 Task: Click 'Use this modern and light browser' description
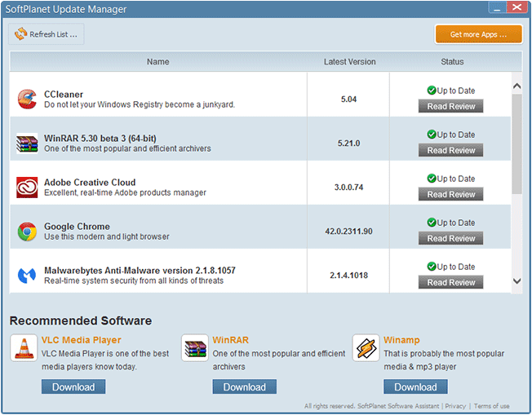click(x=107, y=236)
